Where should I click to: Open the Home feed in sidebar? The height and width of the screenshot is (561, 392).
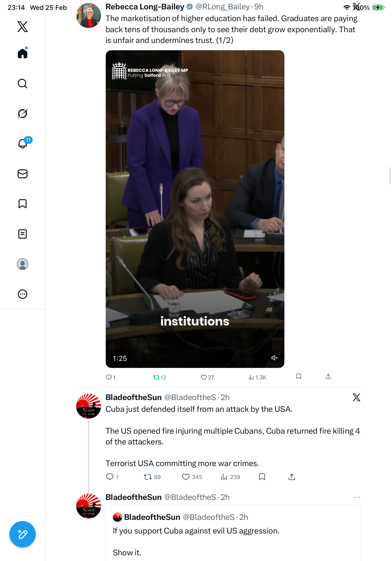(23, 54)
